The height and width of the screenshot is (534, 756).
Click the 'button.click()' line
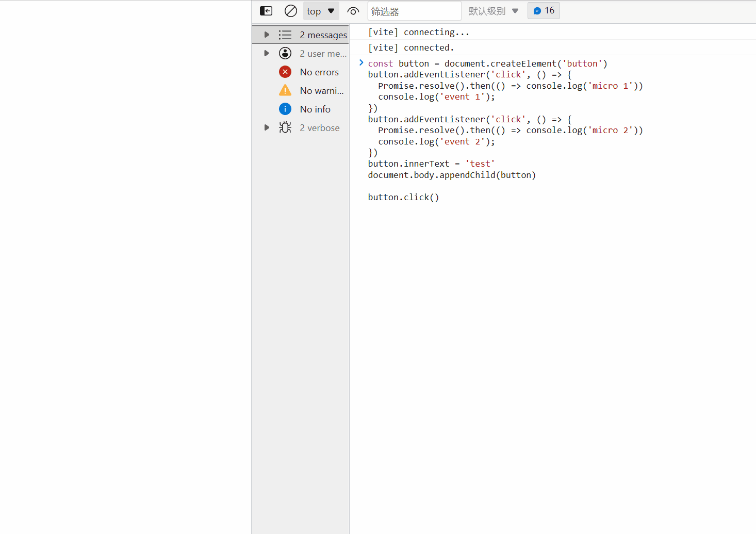pos(403,197)
